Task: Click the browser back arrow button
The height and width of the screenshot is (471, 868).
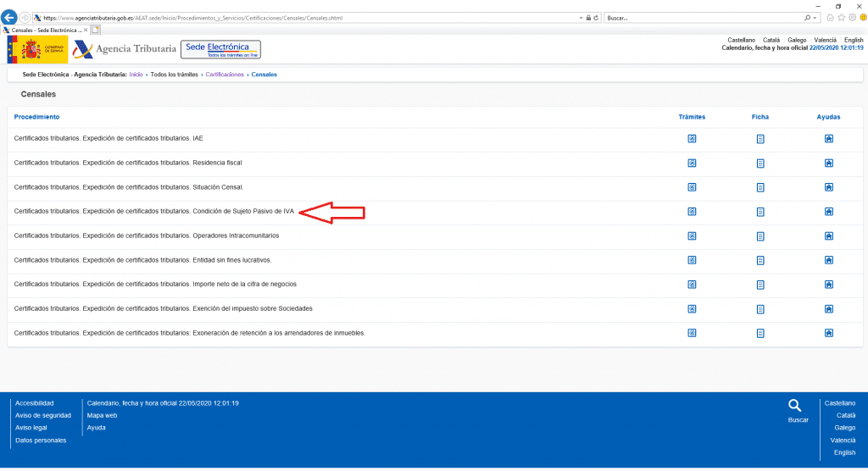Action: coord(10,17)
